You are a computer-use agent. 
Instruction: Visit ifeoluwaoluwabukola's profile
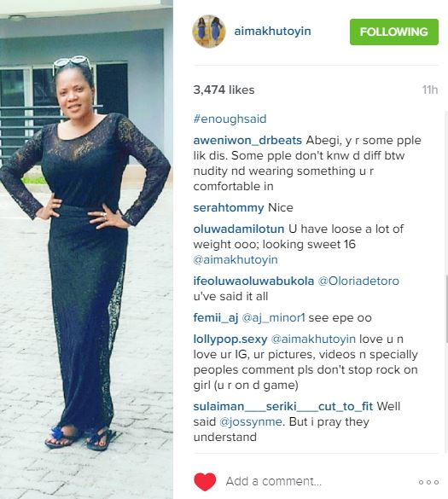pos(253,281)
